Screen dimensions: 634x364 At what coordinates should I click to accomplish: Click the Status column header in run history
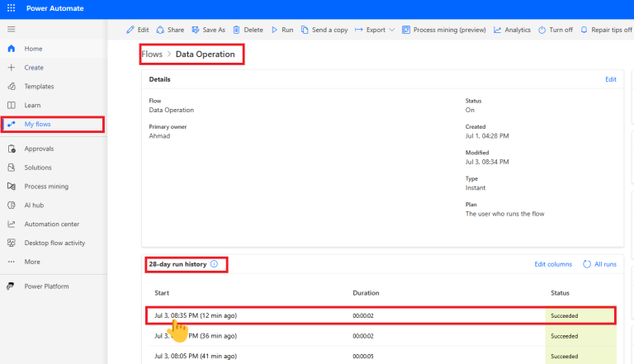[x=560, y=293]
